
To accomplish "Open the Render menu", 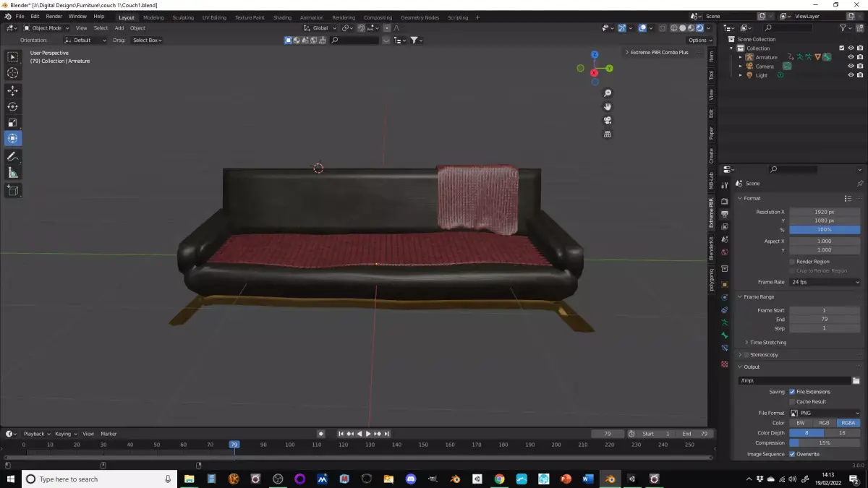I will pos(54,16).
